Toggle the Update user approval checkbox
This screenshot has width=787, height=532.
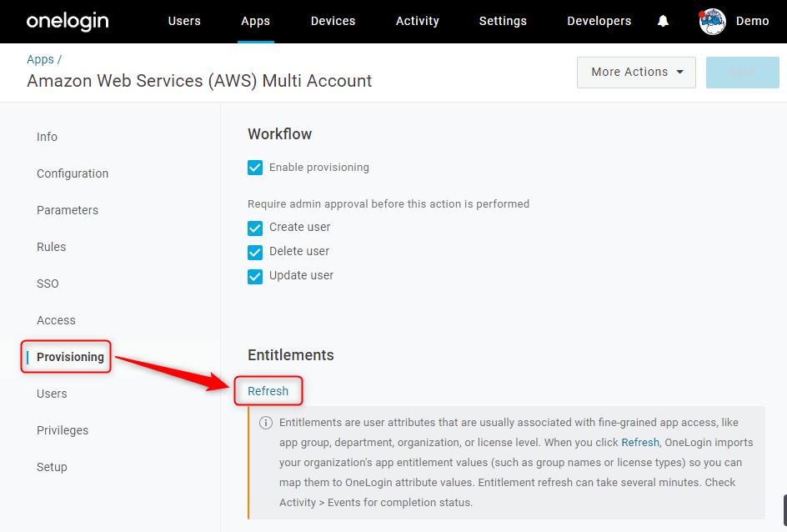tap(255, 276)
